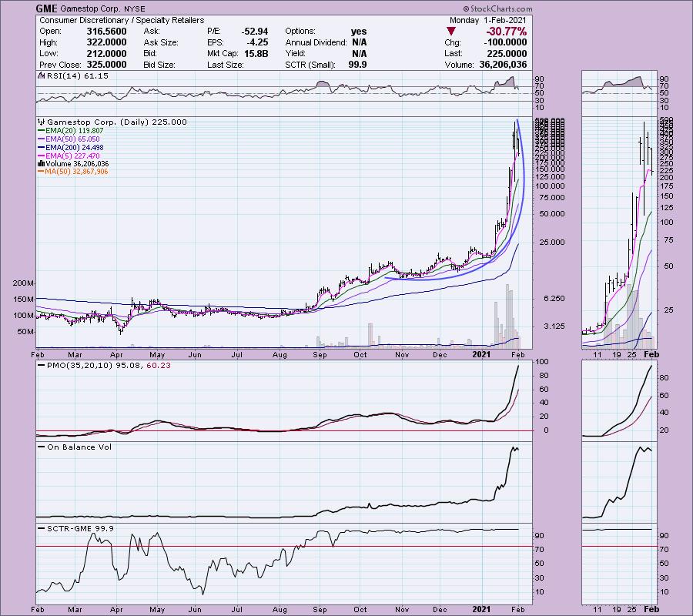Screen dimensions: 693x616
Task: Click the orange MA(50) legend line marker
Action: pos(41,172)
